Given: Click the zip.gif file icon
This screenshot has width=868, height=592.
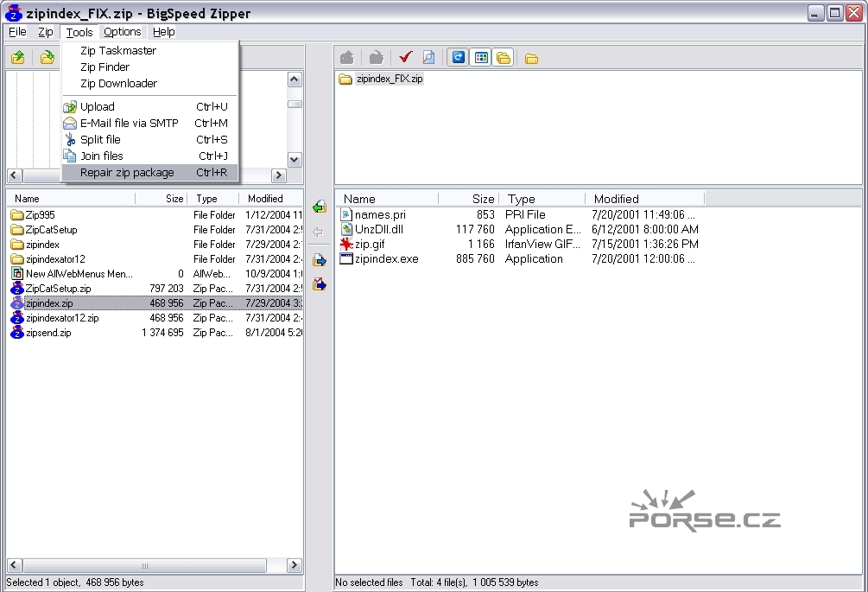Looking at the screenshot, I should (x=346, y=245).
